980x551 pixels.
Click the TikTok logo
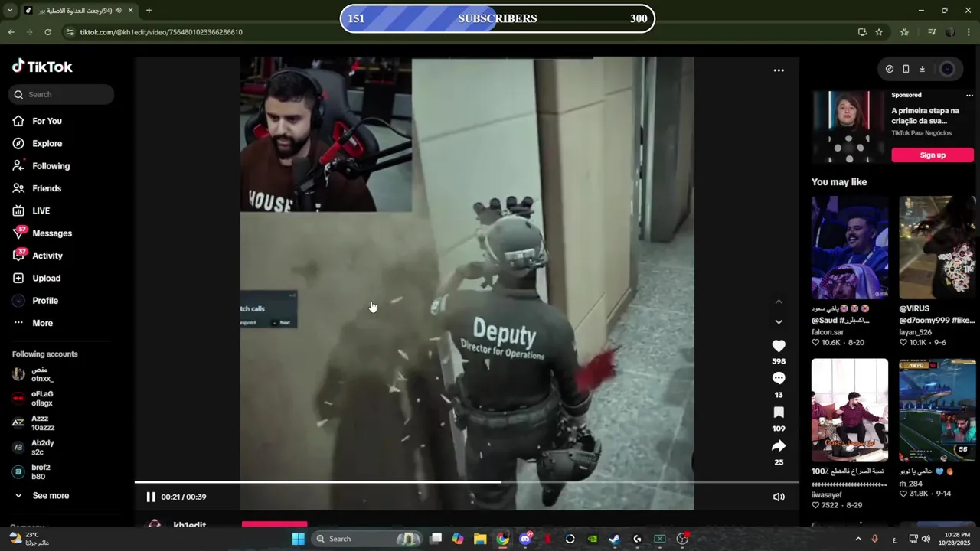[42, 67]
